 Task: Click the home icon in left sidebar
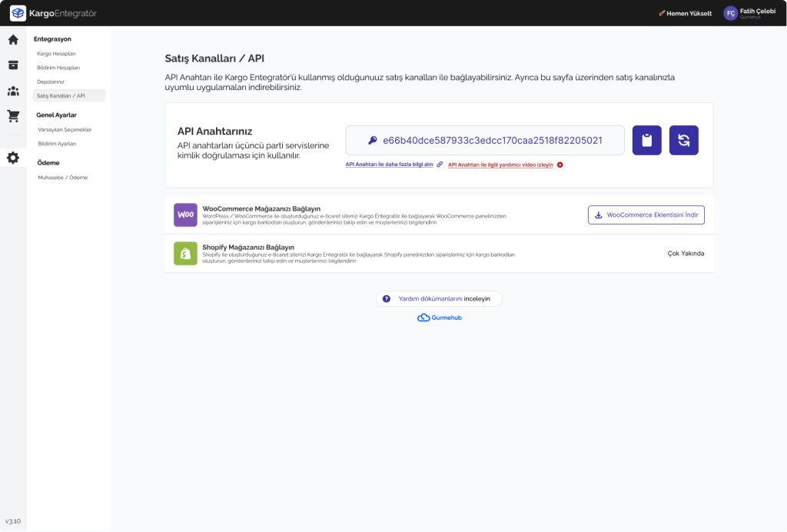coord(13,40)
